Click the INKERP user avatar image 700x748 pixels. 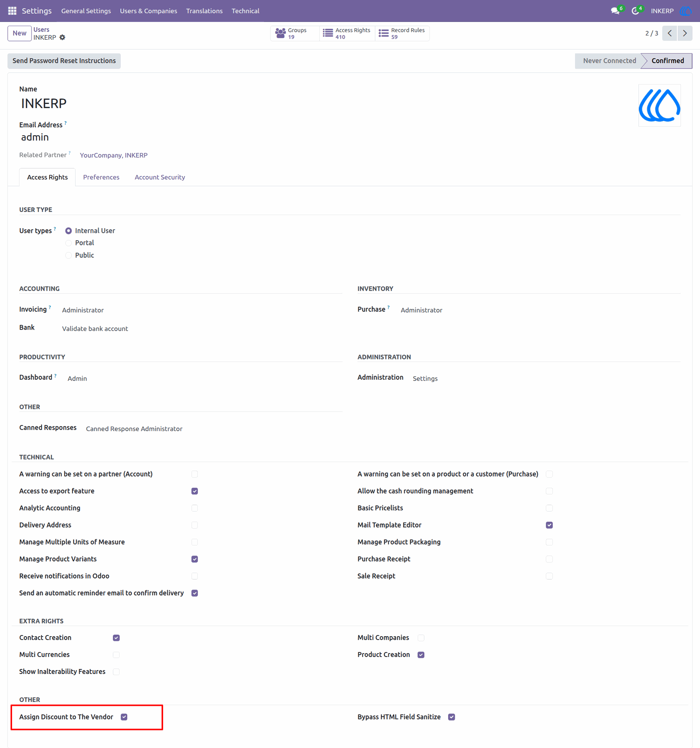pos(660,105)
